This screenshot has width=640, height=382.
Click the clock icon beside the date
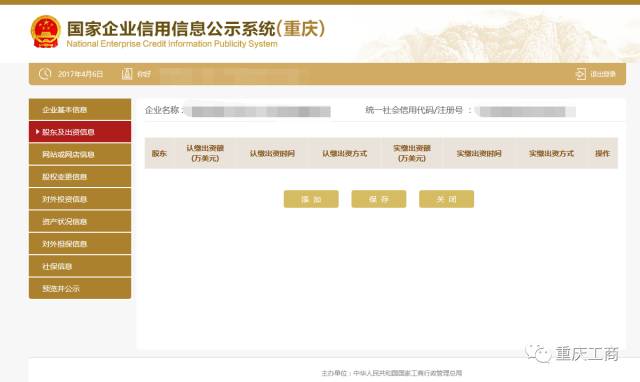pos(45,74)
